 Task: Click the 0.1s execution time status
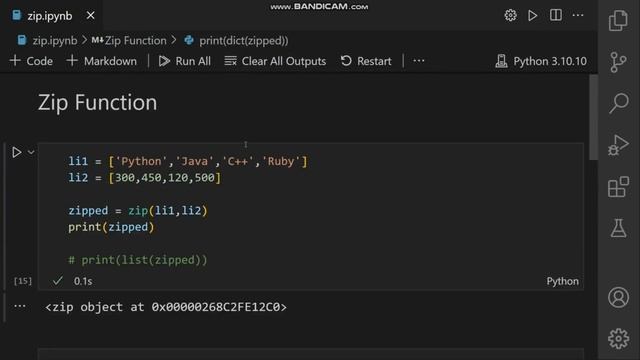(83, 281)
